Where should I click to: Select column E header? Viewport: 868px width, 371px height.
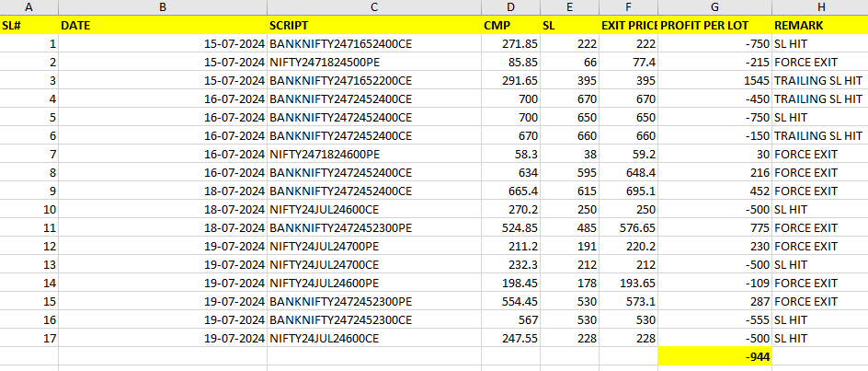pos(570,7)
